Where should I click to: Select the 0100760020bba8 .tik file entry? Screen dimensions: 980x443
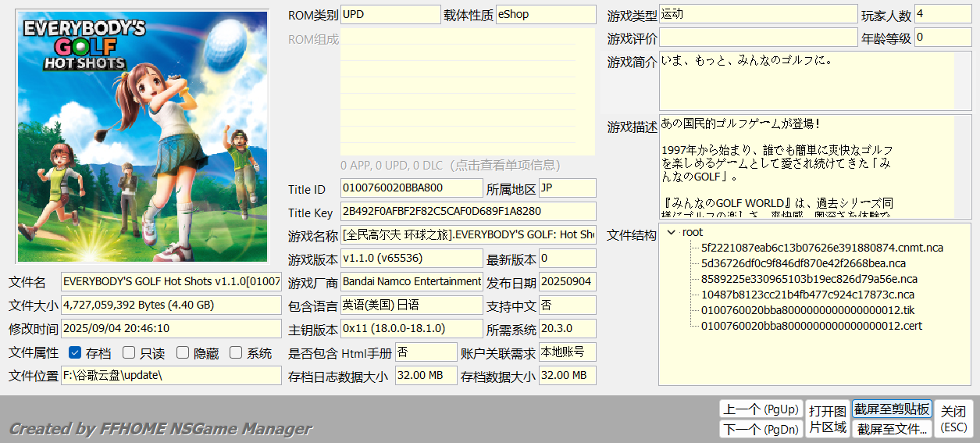point(802,310)
